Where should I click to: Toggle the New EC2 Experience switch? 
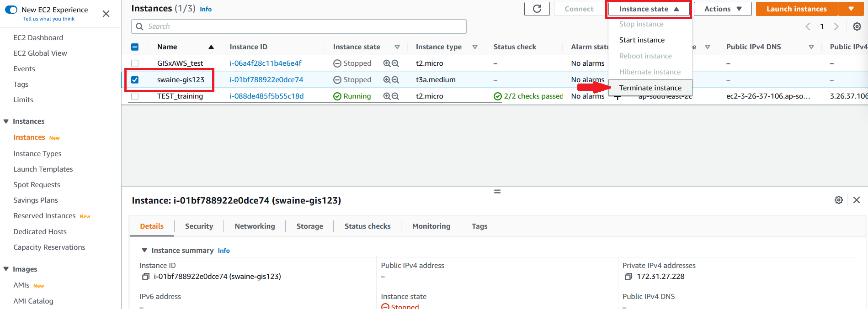point(11,10)
